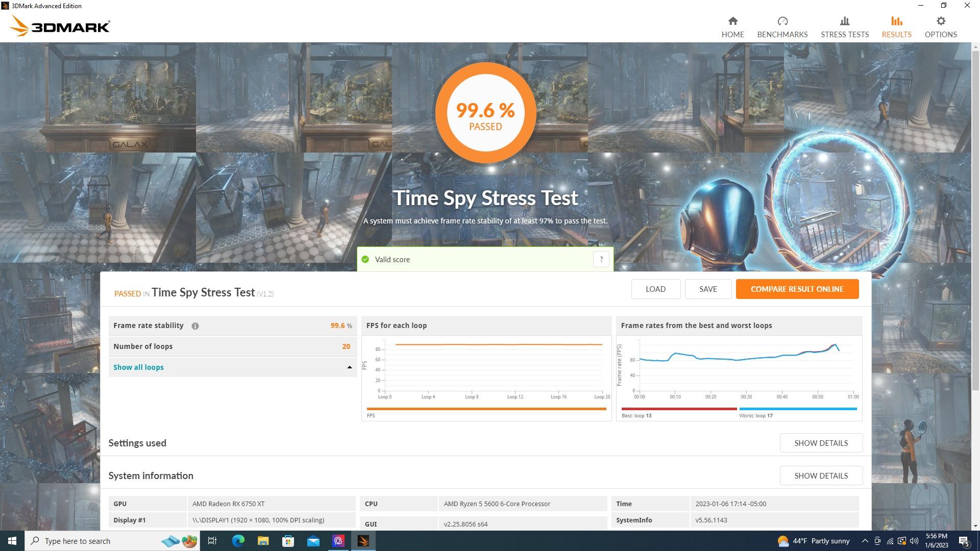
Task: Show hidden system tray icons
Action: pyautogui.click(x=865, y=541)
